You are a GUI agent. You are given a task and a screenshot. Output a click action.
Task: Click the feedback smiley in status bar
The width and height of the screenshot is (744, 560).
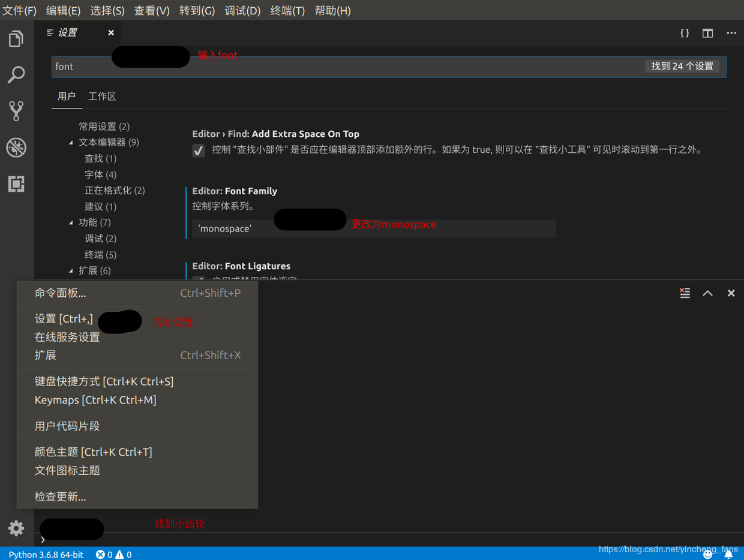(x=708, y=555)
